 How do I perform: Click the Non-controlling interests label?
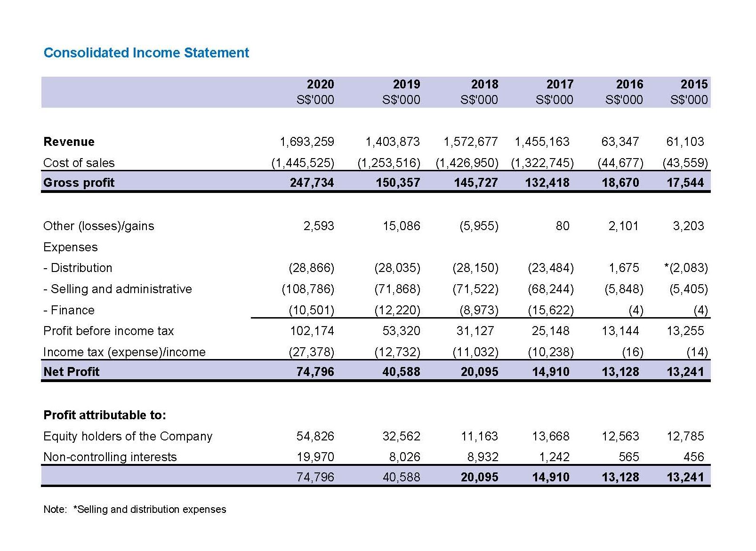110,457
